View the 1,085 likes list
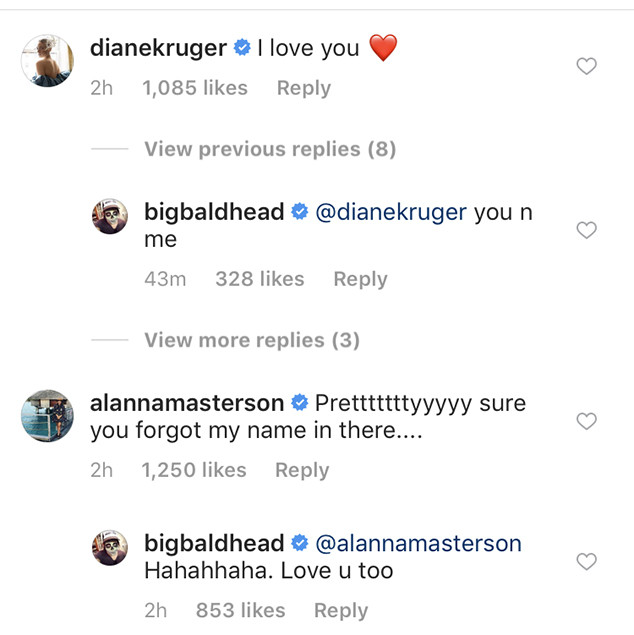 194,88
